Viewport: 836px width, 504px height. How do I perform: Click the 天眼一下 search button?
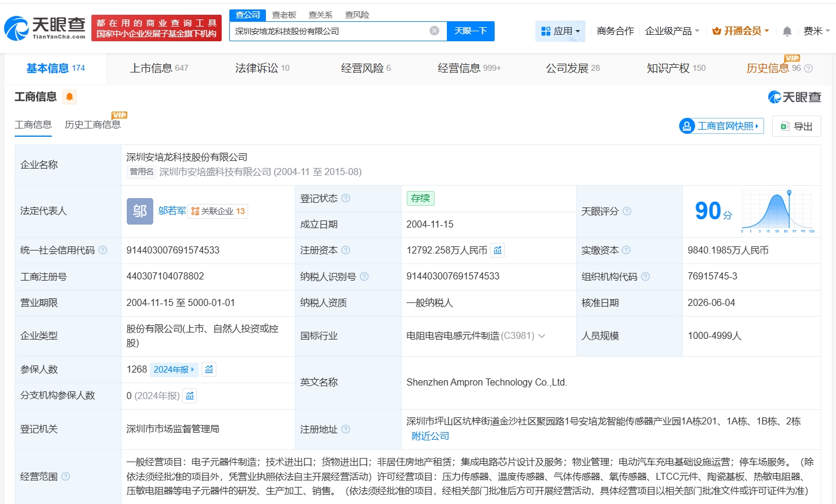point(470,31)
